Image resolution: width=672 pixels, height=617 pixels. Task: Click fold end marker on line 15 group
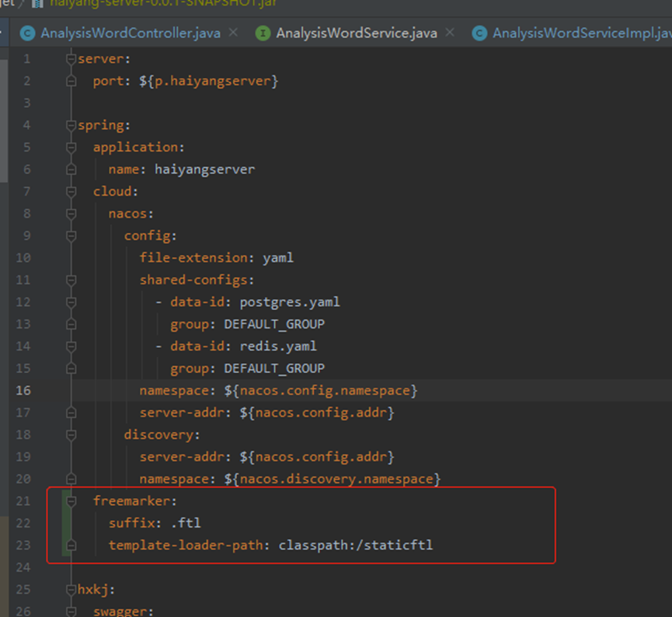(x=71, y=368)
